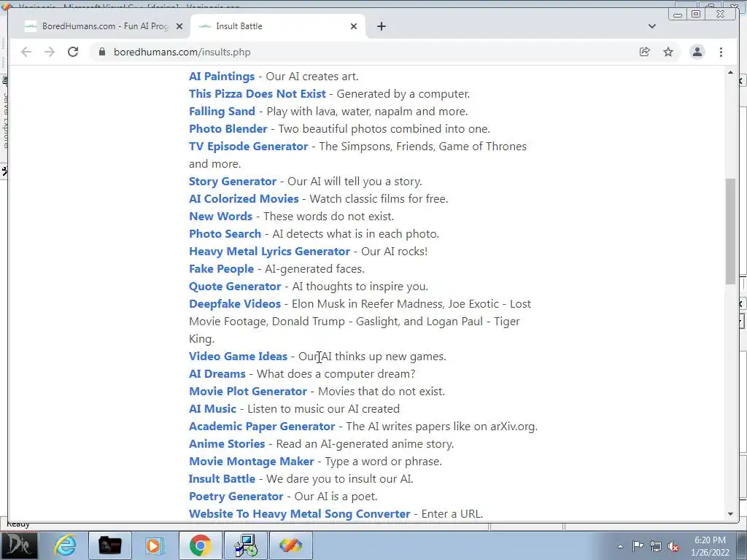The width and height of the screenshot is (747, 560).
Task: Open Heavy Metal Lyrics Generator link
Action: point(269,252)
